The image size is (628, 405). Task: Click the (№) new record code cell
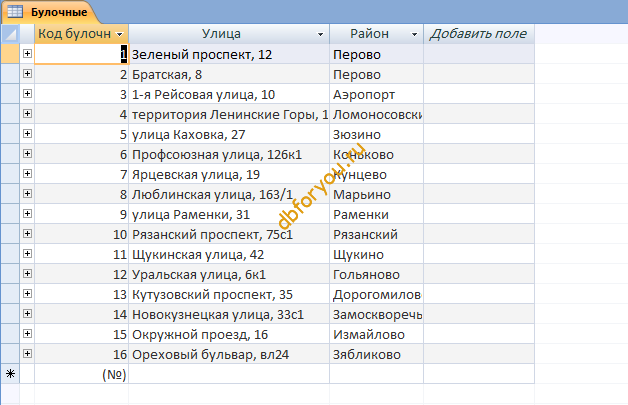pos(82,374)
